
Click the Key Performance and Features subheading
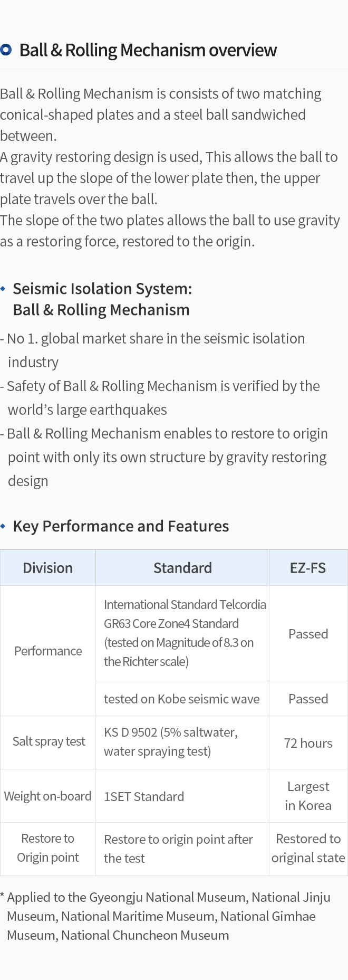pyautogui.click(x=121, y=526)
